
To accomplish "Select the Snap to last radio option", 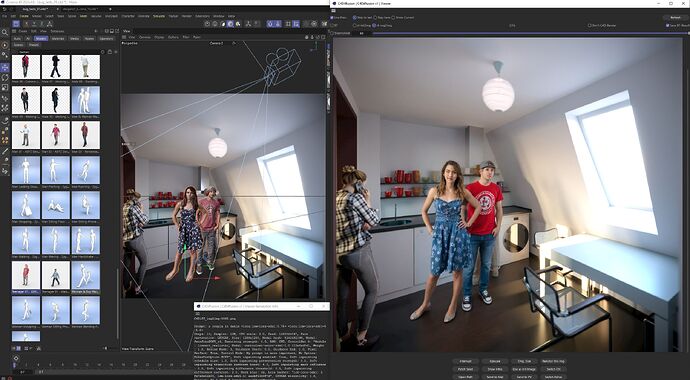I will tap(354, 17).
